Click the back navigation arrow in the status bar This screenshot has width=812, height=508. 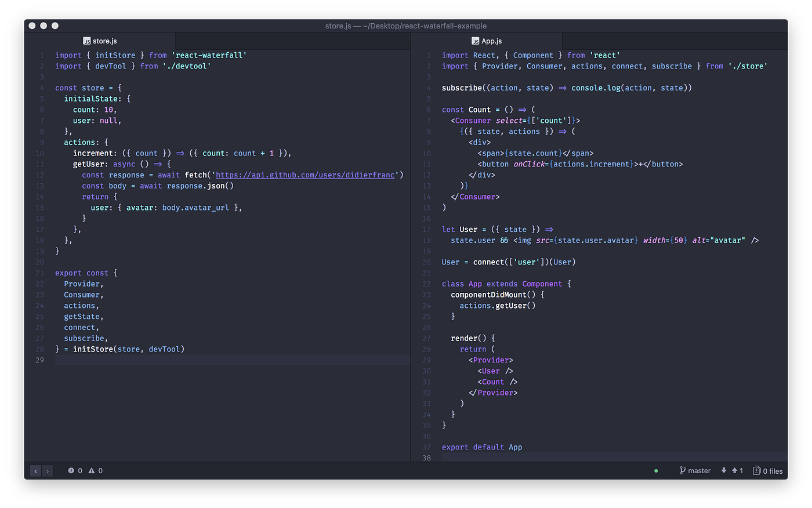click(35, 471)
